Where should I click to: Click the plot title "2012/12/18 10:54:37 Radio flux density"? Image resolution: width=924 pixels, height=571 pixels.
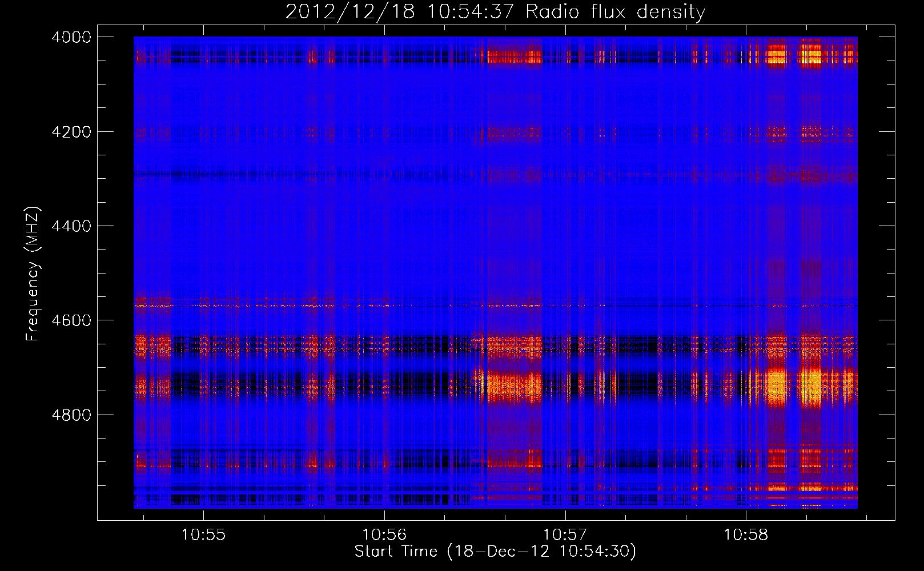pos(495,11)
